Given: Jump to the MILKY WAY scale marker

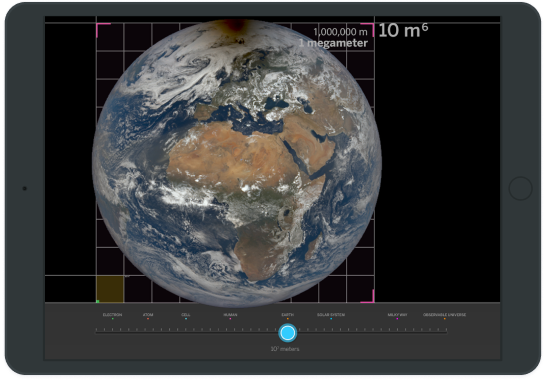Looking at the screenshot, I should coord(397,315).
